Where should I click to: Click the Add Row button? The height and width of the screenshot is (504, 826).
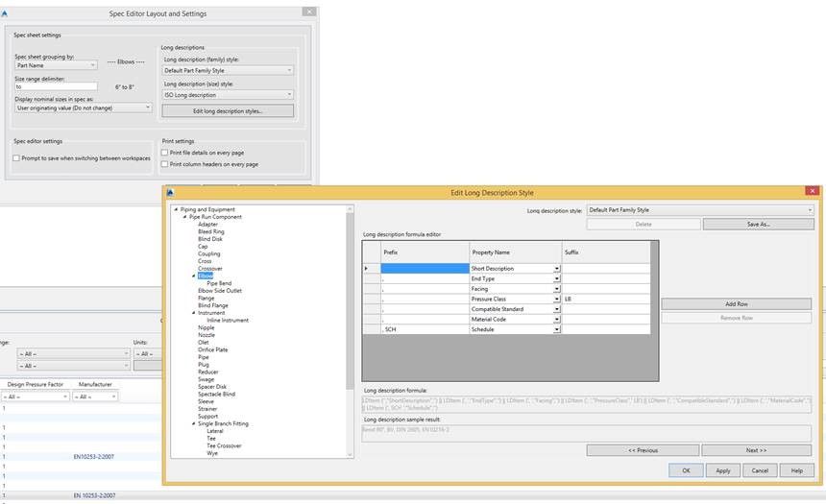pyautogui.click(x=737, y=304)
